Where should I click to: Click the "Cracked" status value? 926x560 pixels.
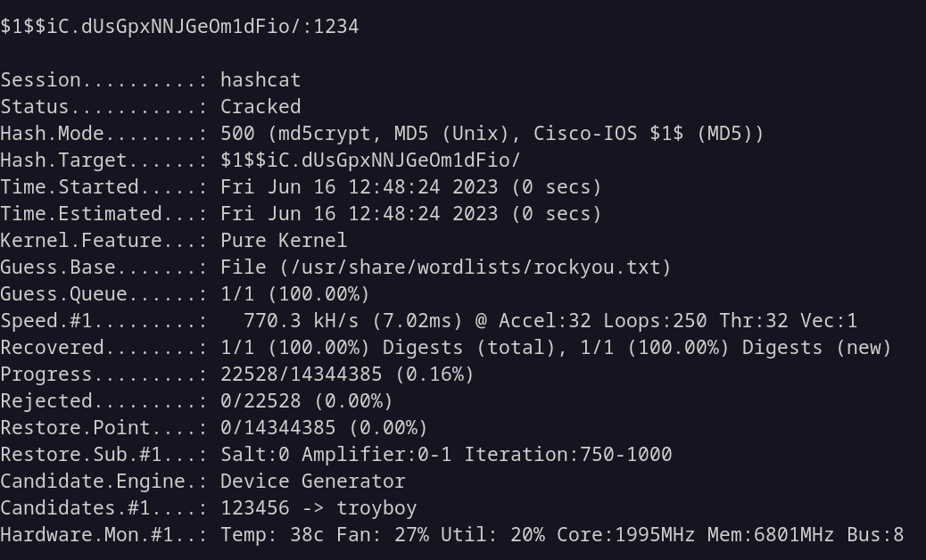point(260,107)
